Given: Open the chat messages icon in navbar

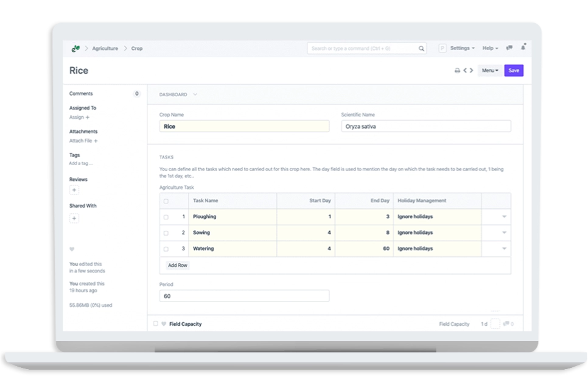Looking at the screenshot, I should [x=509, y=48].
